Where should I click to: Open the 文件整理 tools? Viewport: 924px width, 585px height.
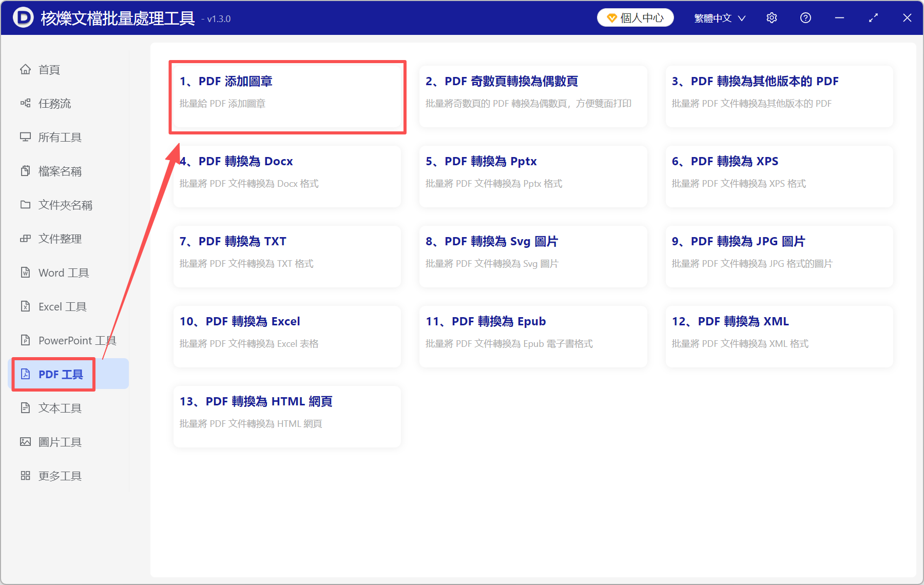tap(59, 238)
